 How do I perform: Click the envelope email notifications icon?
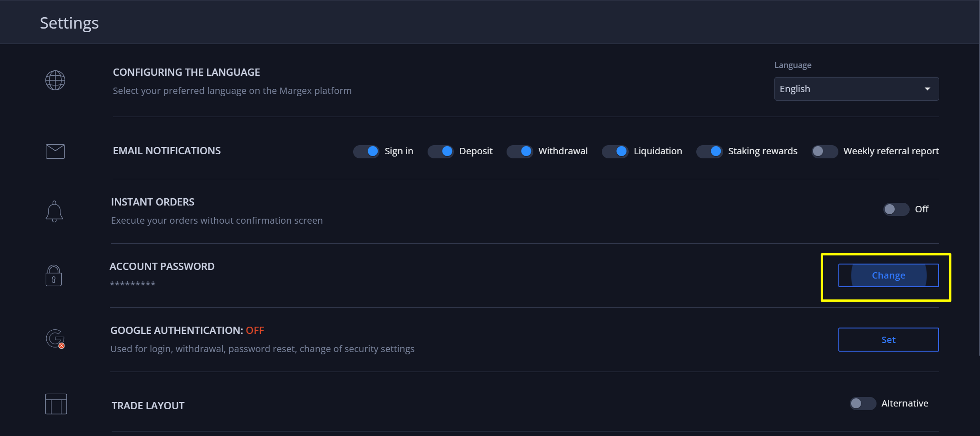coord(55,151)
